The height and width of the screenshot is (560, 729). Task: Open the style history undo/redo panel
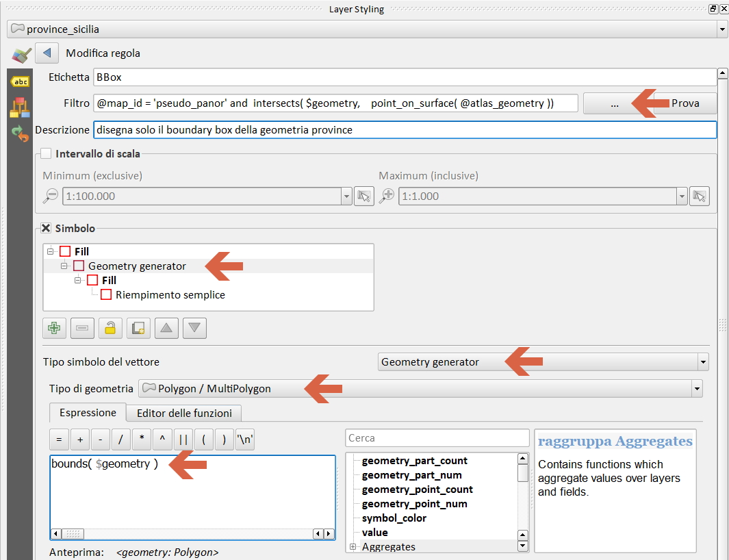click(21, 133)
